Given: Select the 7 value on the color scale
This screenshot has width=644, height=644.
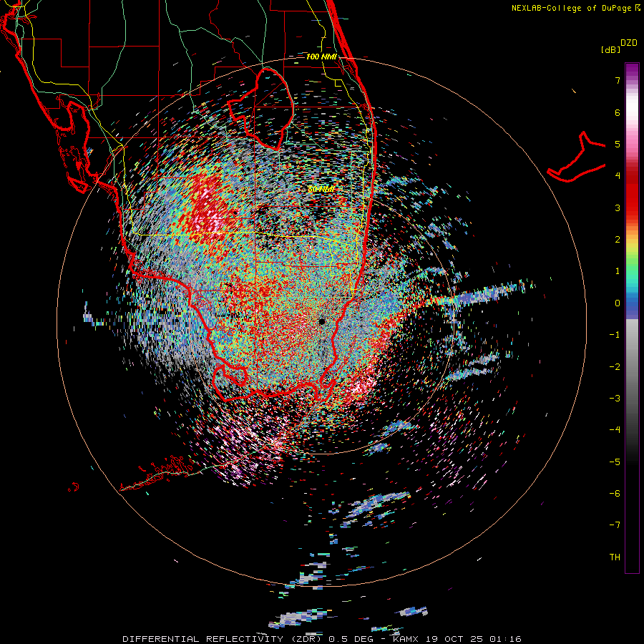Looking at the screenshot, I should pyautogui.click(x=618, y=80).
